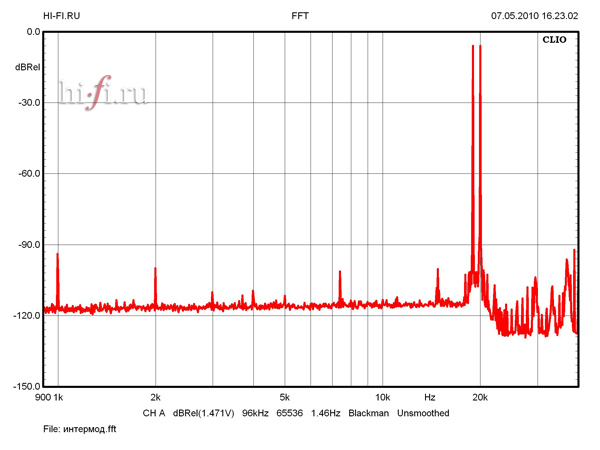Click the hi-fi.ru watermark on the graph
Viewport: 600px width, 450px height.
102,94
